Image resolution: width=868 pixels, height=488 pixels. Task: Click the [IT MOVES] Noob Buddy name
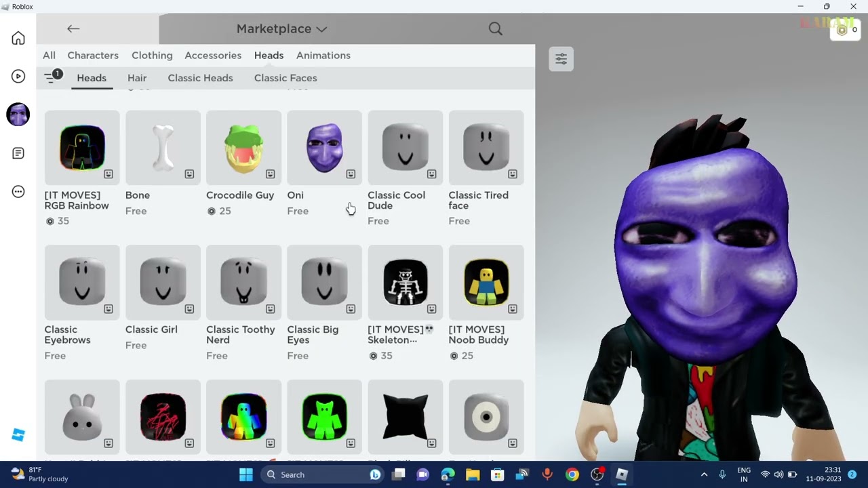tap(478, 335)
